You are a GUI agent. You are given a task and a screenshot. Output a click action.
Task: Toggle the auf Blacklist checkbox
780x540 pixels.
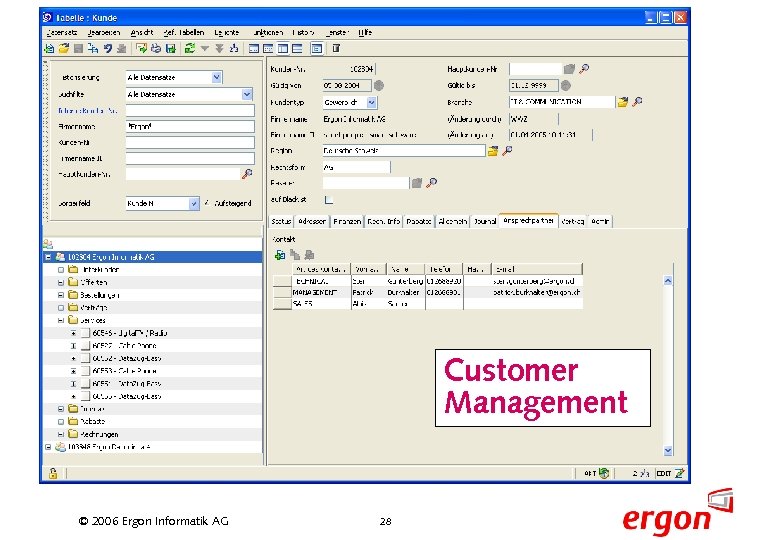[x=329, y=200]
